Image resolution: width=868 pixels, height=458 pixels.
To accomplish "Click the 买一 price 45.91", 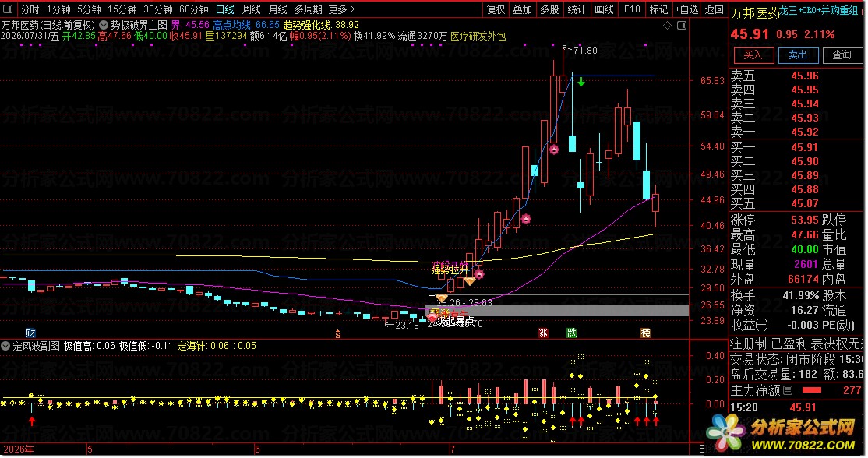I will click(804, 147).
